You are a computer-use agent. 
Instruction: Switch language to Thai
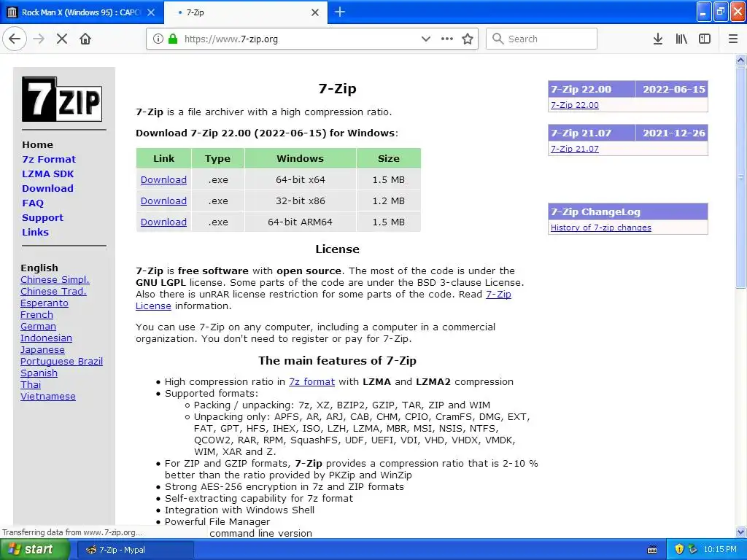click(31, 385)
